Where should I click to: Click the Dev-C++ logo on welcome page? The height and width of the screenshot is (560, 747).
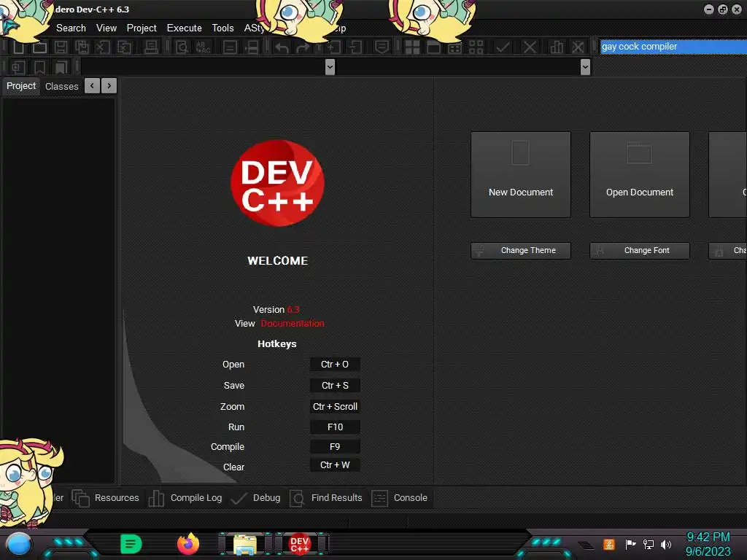[x=277, y=183]
